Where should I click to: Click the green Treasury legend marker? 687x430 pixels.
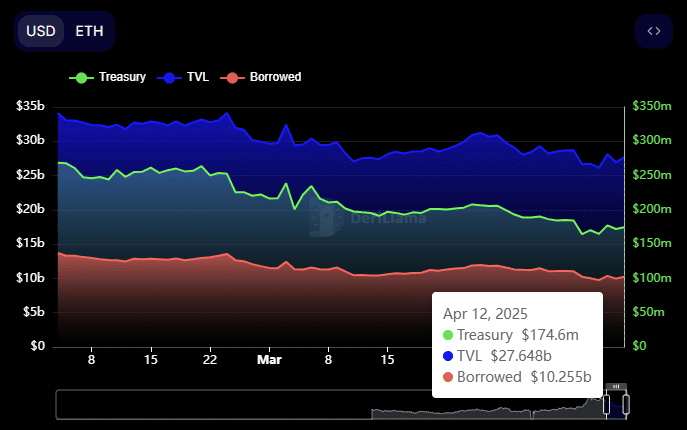(82, 77)
